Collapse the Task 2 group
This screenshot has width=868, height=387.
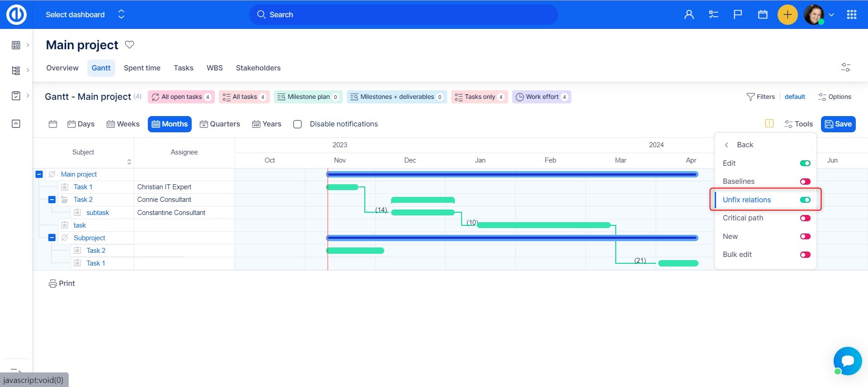(x=52, y=200)
